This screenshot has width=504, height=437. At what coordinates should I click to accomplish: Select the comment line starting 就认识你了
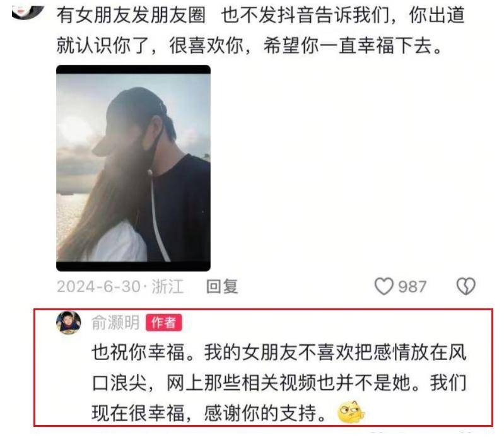point(249,45)
